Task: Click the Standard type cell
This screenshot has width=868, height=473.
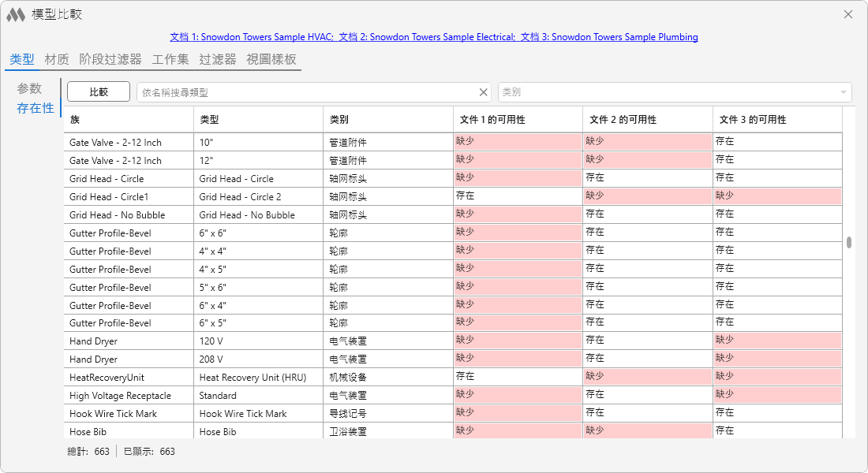Action: [259, 396]
